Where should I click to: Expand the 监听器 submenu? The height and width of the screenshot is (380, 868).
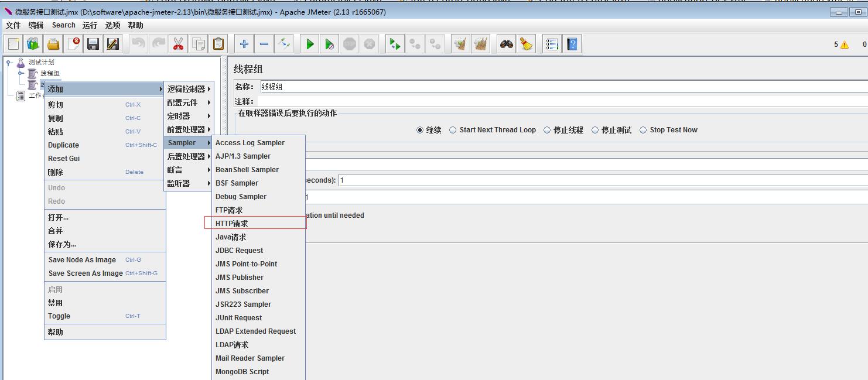point(189,183)
